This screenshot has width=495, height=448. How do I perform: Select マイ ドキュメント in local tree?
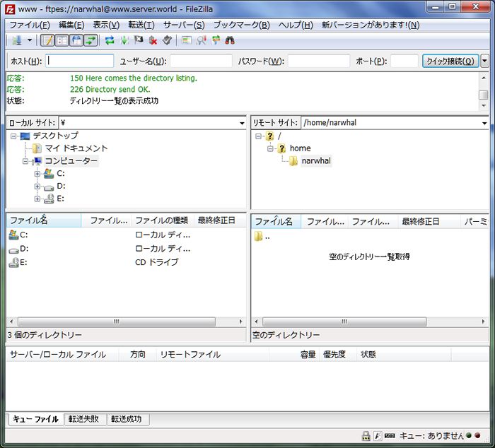click(x=76, y=148)
